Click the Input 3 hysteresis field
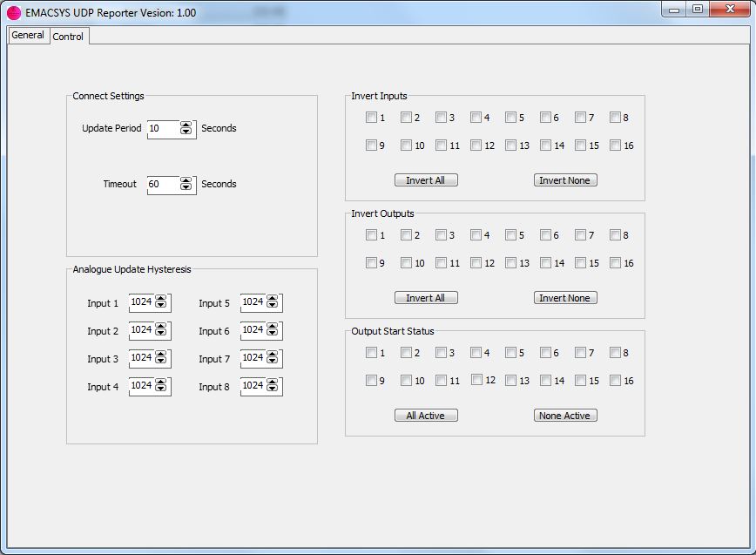Image resolution: width=756 pixels, height=555 pixels. (x=141, y=359)
